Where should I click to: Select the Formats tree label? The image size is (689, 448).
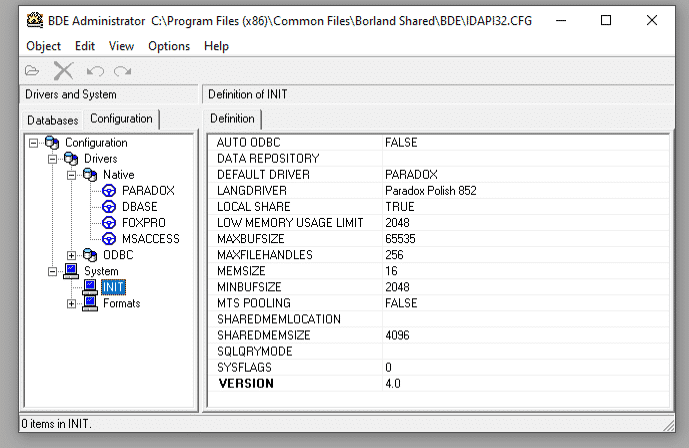tap(121, 303)
